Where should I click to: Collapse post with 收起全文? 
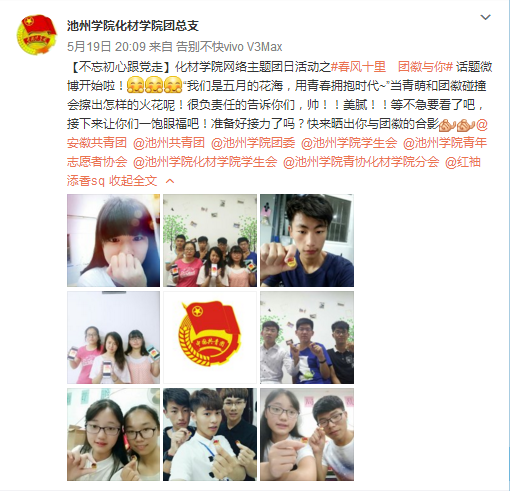(x=133, y=181)
